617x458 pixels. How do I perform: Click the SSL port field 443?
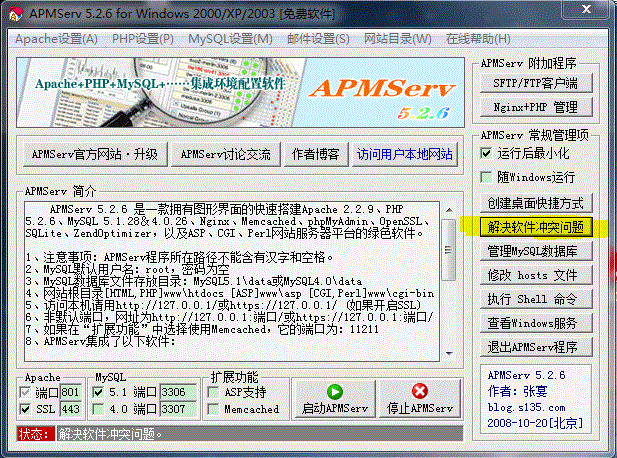point(70,409)
